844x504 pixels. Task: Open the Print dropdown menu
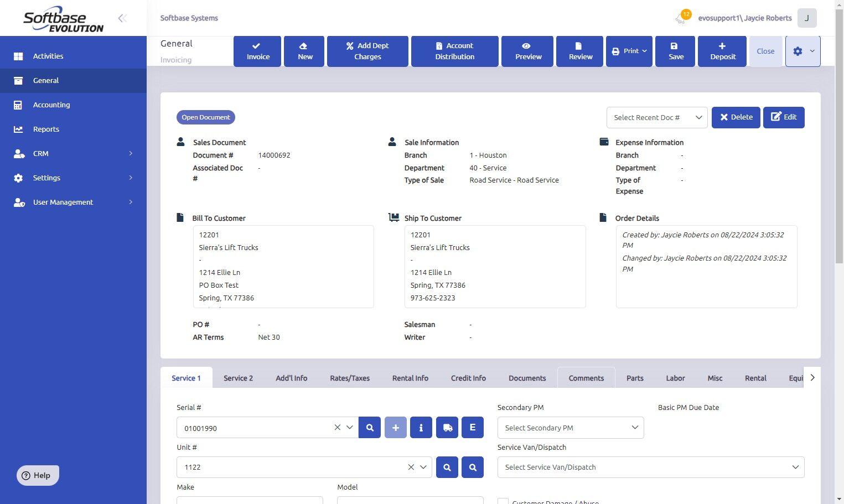629,51
